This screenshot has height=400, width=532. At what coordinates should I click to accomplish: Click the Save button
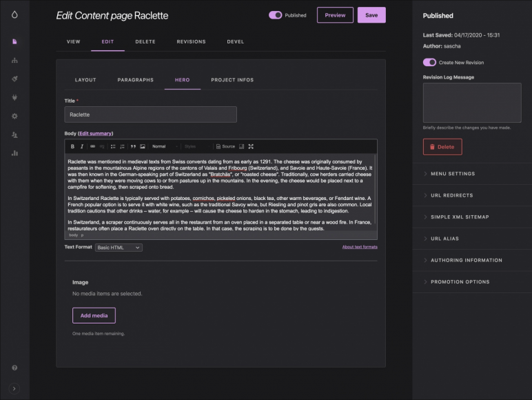[x=371, y=15]
